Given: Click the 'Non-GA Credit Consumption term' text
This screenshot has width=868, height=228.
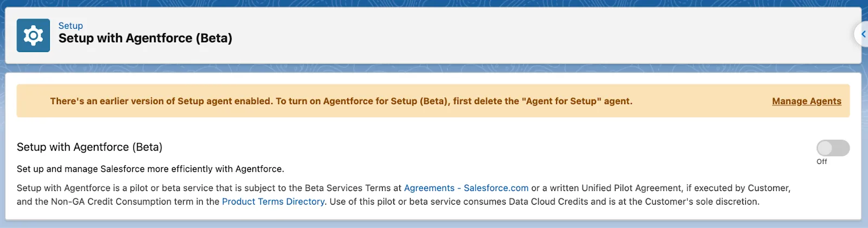Looking at the screenshot, I should click(x=127, y=201).
